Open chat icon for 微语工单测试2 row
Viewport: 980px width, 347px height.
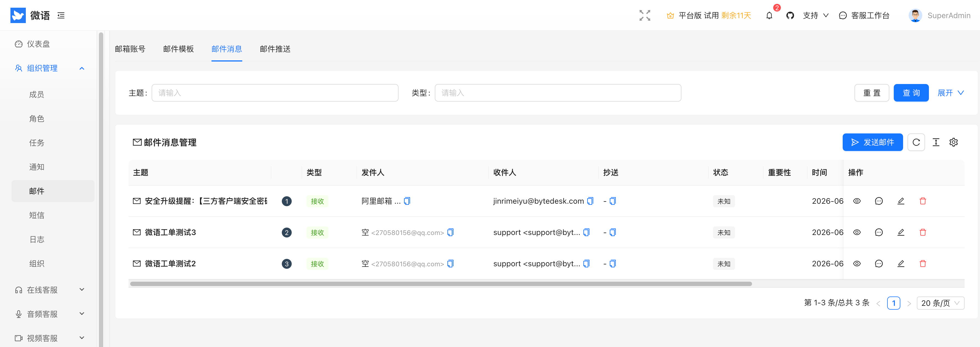(x=878, y=263)
